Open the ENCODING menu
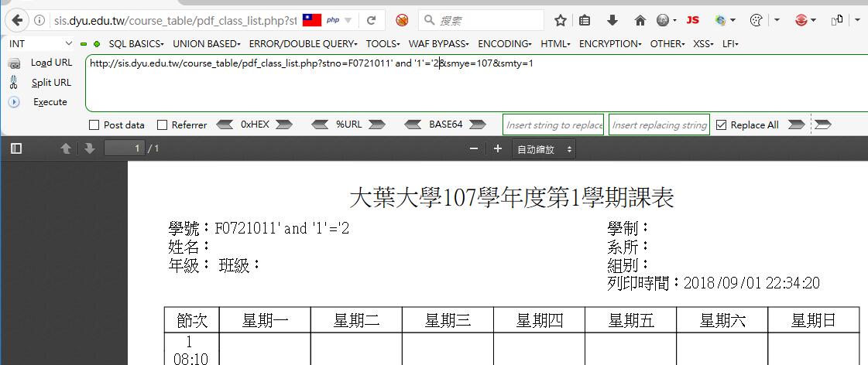 coord(505,43)
